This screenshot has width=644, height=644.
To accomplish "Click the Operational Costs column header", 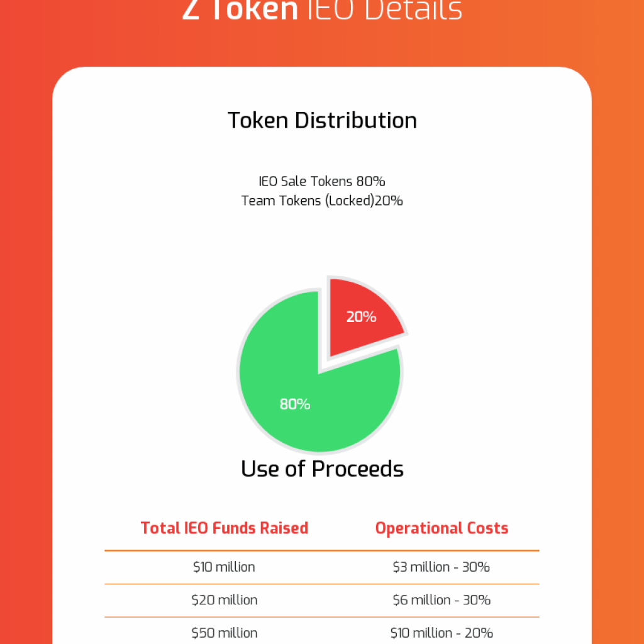I will (441, 528).
